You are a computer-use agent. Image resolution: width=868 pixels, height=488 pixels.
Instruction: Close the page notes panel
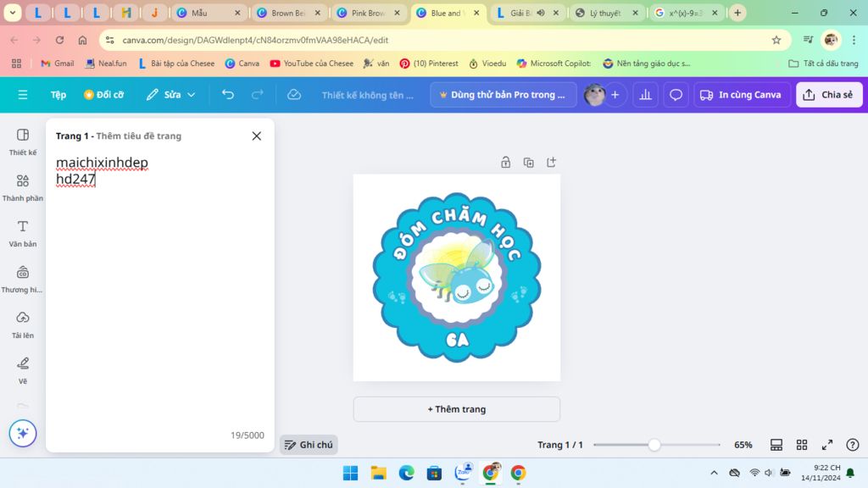(x=256, y=136)
